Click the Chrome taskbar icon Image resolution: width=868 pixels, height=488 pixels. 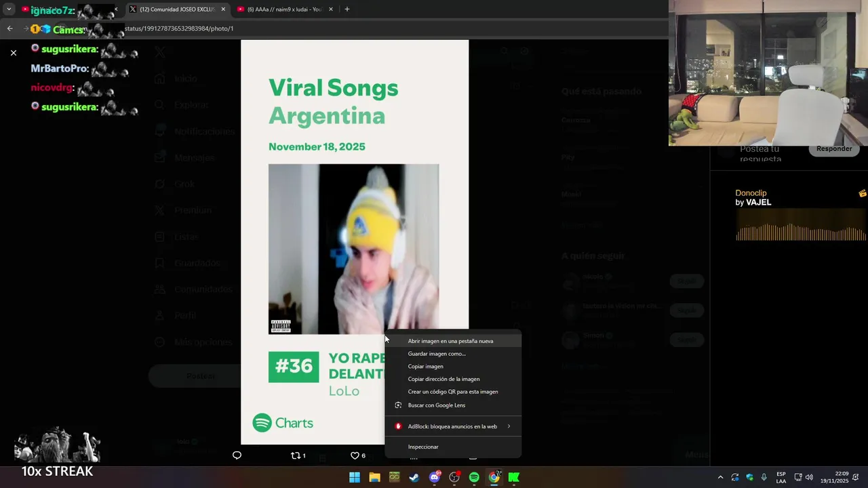(494, 477)
